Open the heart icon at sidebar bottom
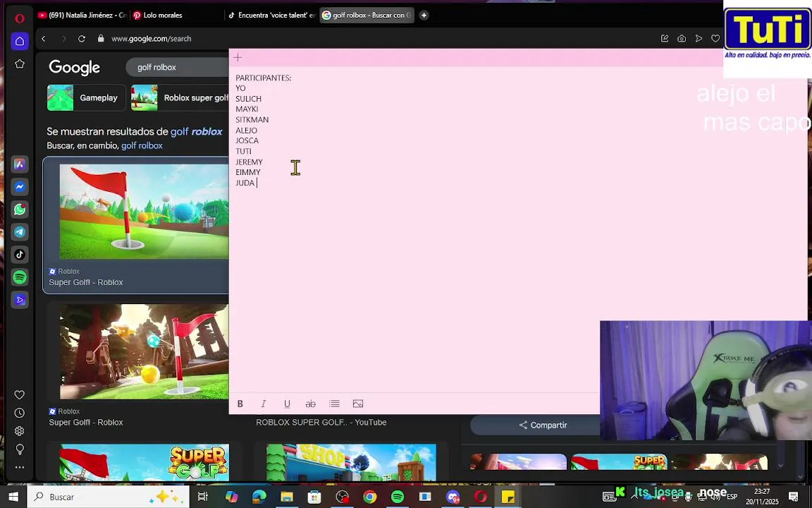The height and width of the screenshot is (508, 812). [20, 395]
